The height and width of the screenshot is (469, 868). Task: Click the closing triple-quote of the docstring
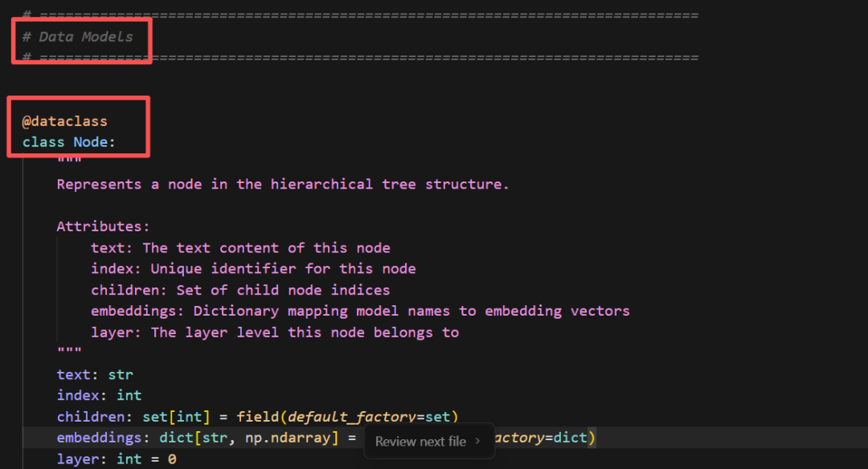click(x=71, y=349)
